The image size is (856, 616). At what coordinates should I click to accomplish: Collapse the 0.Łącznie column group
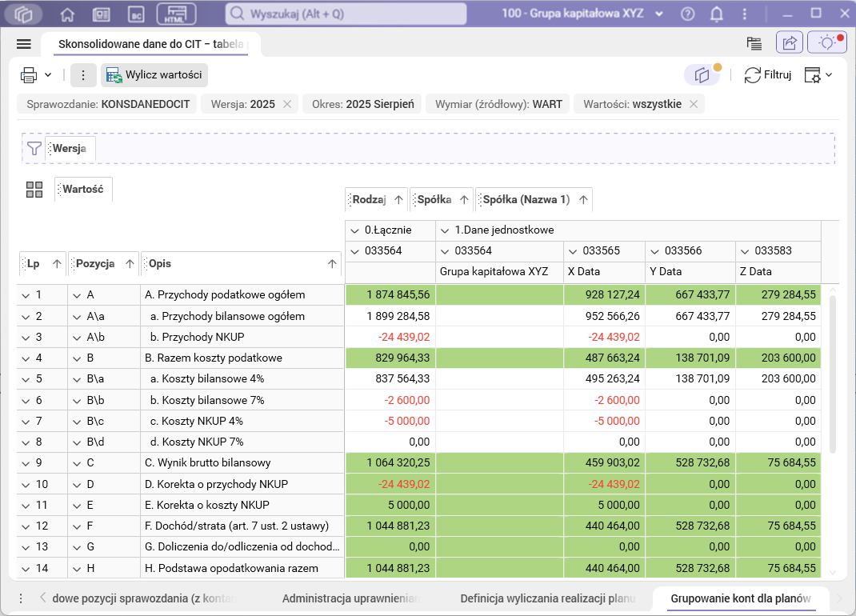[355, 230]
